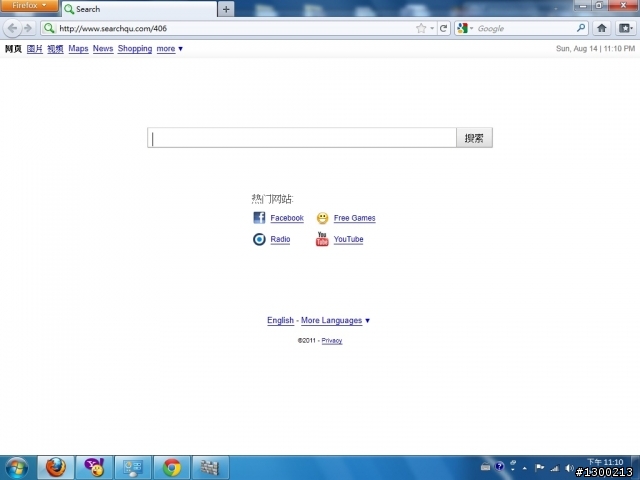The image size is (640, 480).
Task: Open the Privacy link in footer
Action: [332, 340]
